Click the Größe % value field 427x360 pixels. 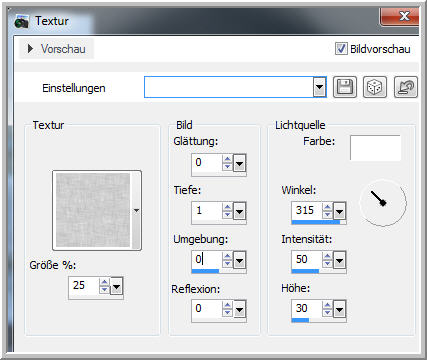point(83,286)
